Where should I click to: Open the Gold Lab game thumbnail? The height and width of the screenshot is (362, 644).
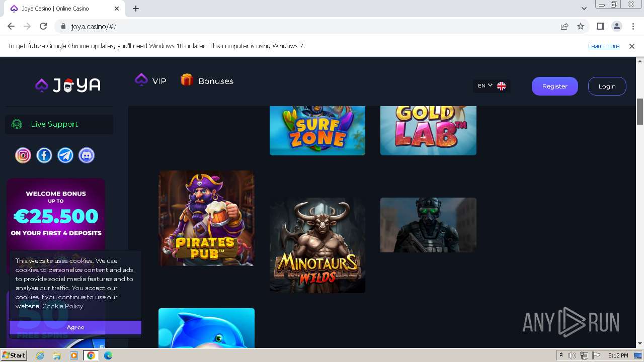coord(428,130)
